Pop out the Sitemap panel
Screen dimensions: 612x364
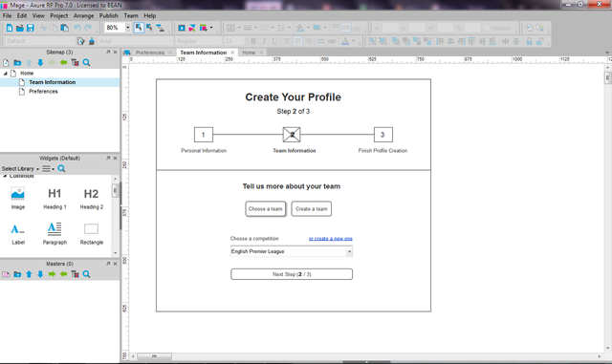click(108, 52)
